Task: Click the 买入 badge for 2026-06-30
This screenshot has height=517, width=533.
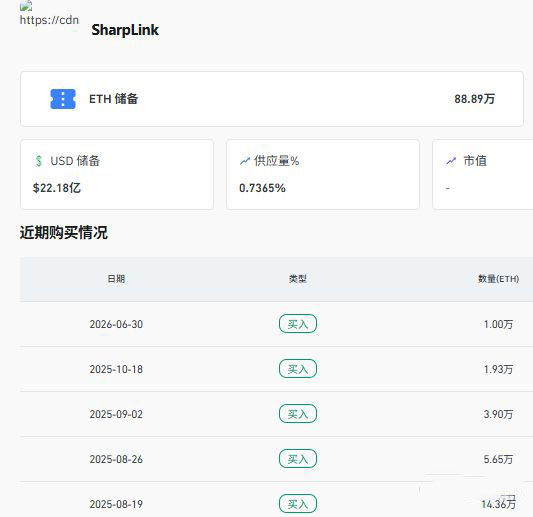Action: coord(298,324)
